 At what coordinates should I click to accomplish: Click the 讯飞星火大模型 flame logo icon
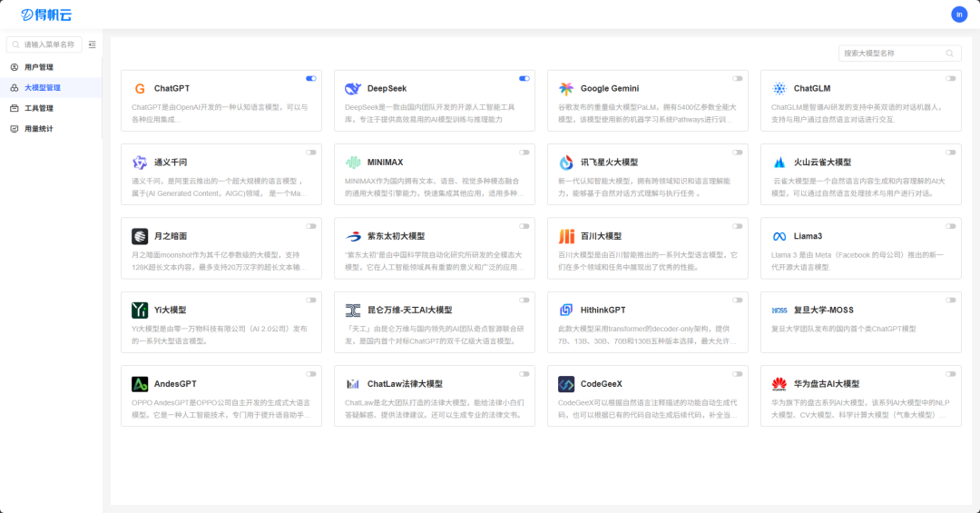tap(566, 163)
